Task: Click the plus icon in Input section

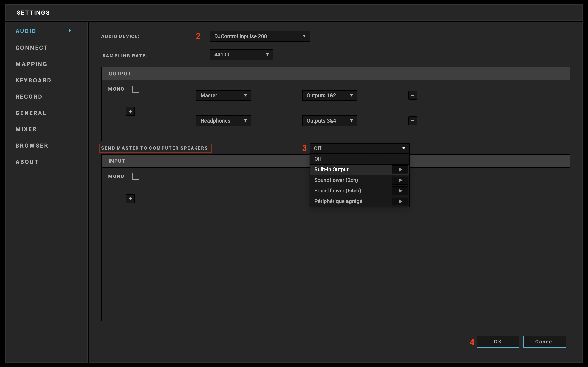Action: pos(130,199)
